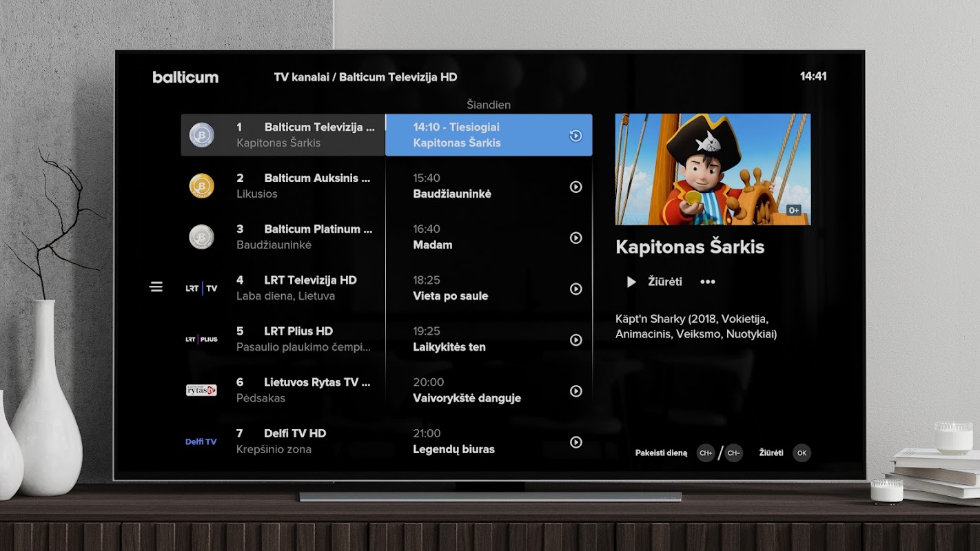Select channel 6 Lietuvos Rytas TV

(283, 390)
